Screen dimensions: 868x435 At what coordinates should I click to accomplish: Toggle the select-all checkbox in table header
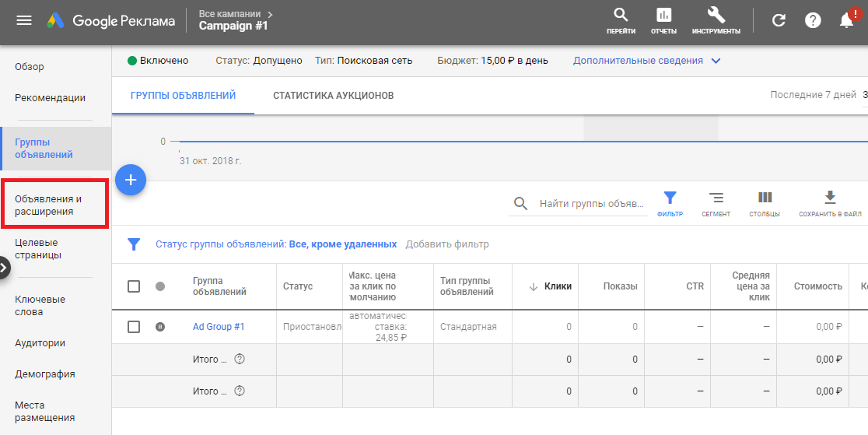click(134, 286)
